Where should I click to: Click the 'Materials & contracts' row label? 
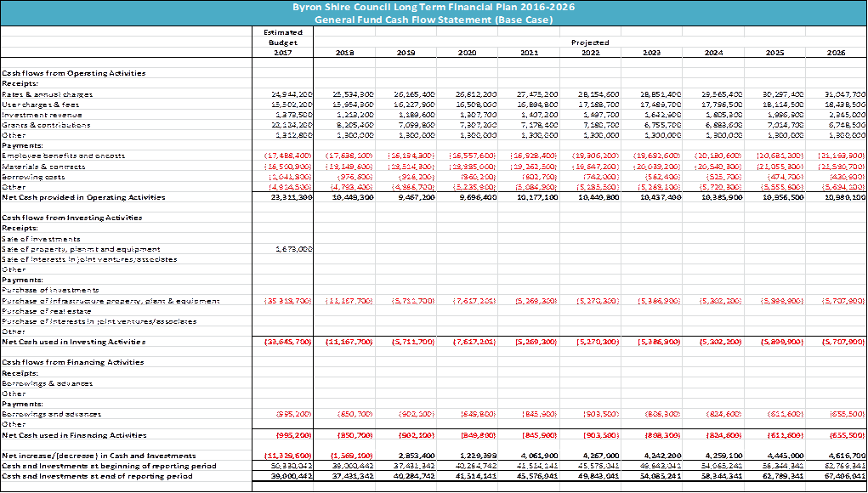pyautogui.click(x=43, y=167)
